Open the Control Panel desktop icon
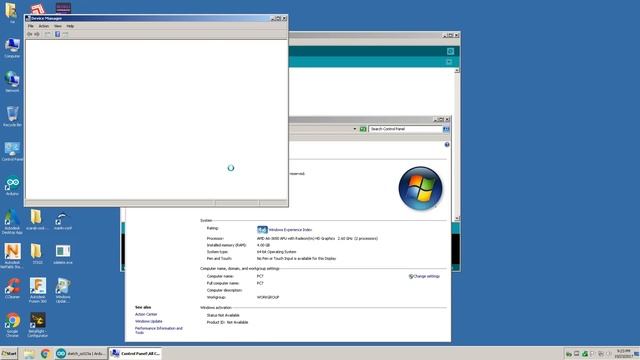This screenshot has width=640, height=360. (x=12, y=151)
